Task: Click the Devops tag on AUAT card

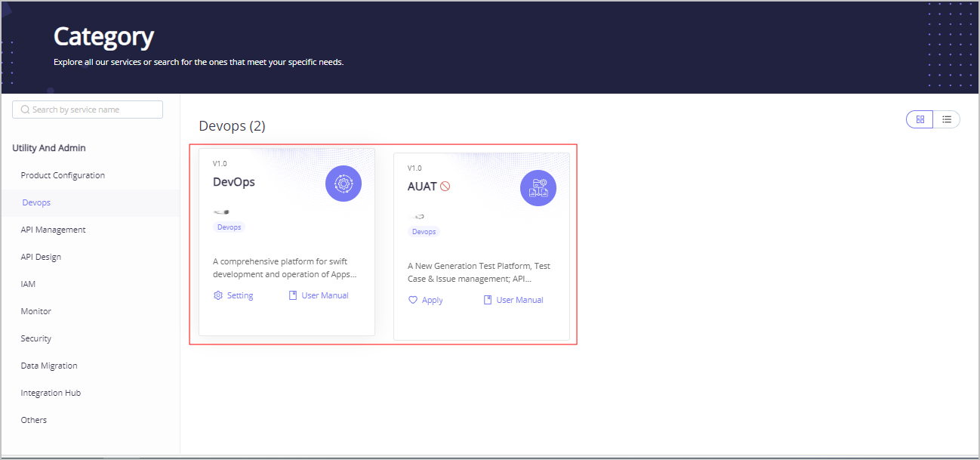Action: click(x=424, y=231)
